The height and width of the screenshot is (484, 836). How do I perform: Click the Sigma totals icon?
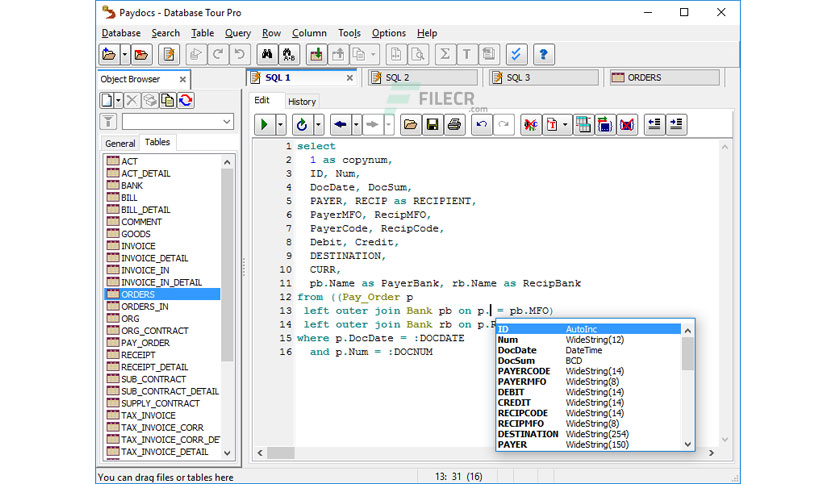pyautogui.click(x=445, y=54)
